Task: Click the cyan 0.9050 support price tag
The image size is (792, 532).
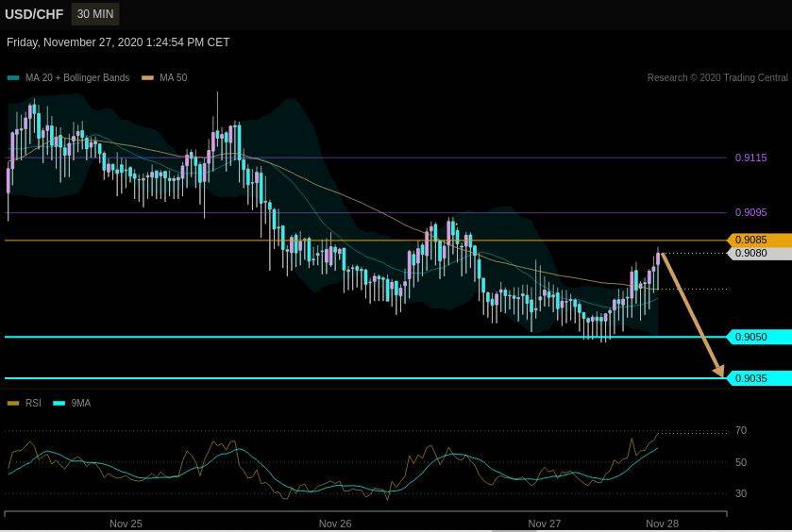Action: [x=759, y=337]
